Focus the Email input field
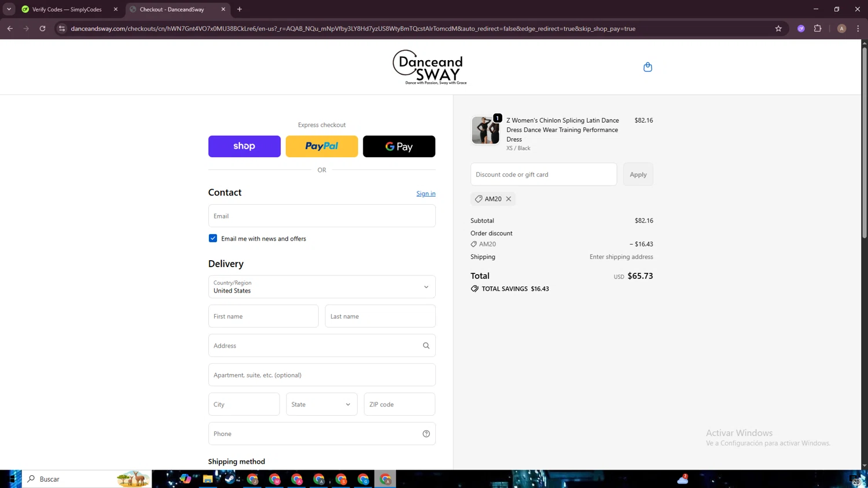868x488 pixels. (322, 216)
